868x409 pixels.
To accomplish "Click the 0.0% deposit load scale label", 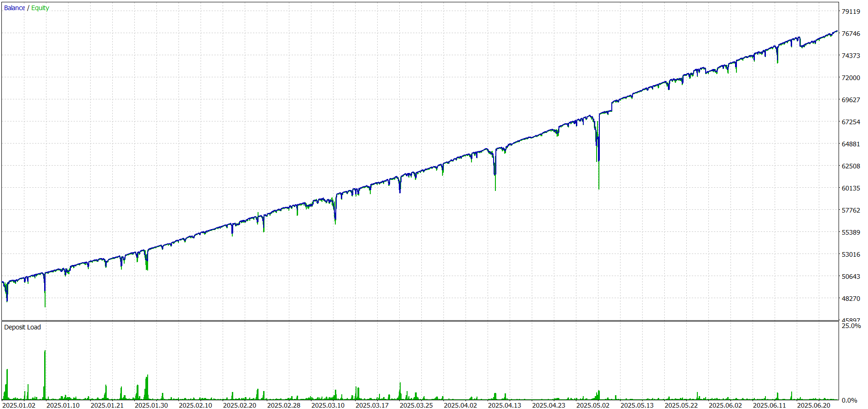I will point(849,400).
